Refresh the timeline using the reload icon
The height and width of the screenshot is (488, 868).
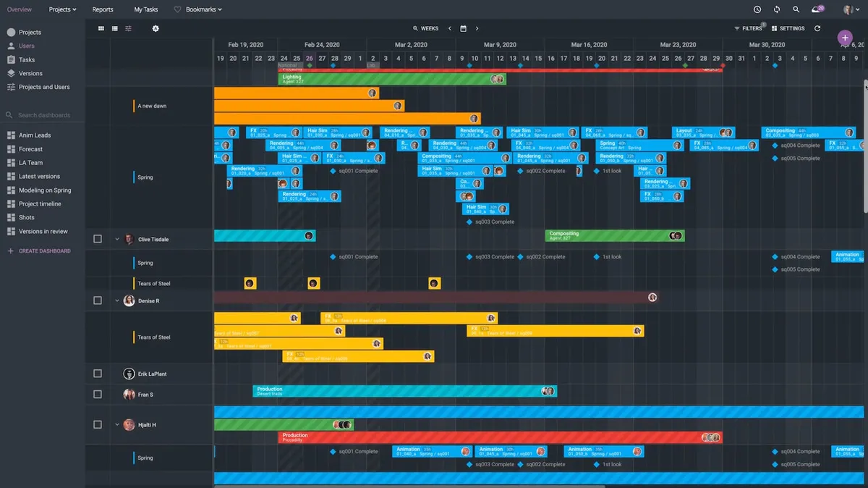816,28
